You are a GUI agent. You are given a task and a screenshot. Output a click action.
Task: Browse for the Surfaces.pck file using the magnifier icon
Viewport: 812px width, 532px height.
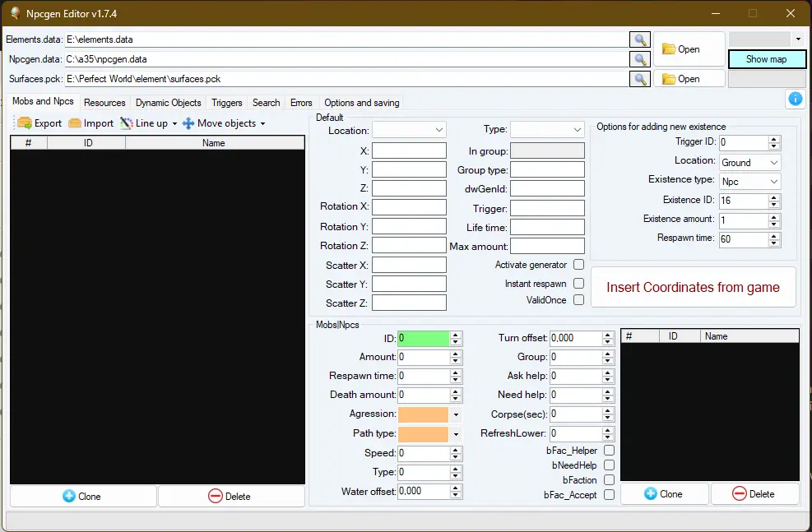click(x=640, y=79)
